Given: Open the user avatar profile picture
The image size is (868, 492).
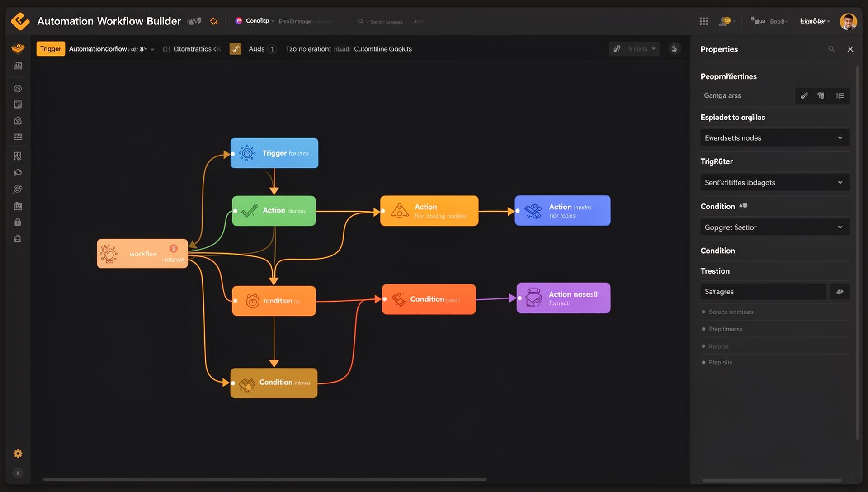Looking at the screenshot, I should (x=848, y=21).
